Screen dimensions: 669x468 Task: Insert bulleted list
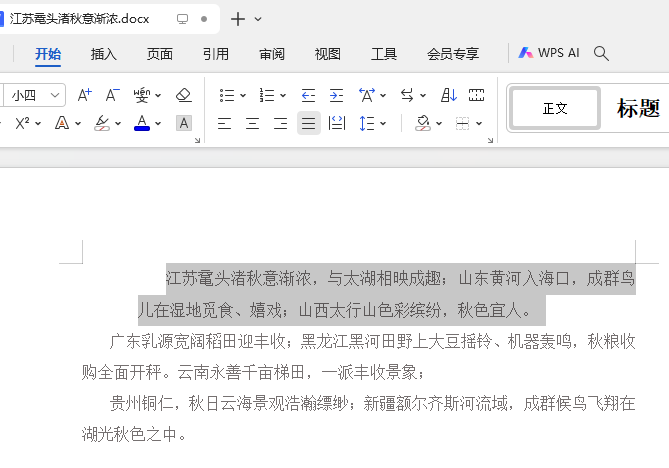[x=227, y=95]
